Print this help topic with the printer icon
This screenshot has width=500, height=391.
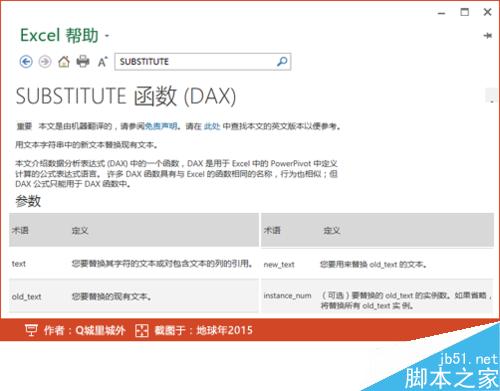tap(83, 62)
